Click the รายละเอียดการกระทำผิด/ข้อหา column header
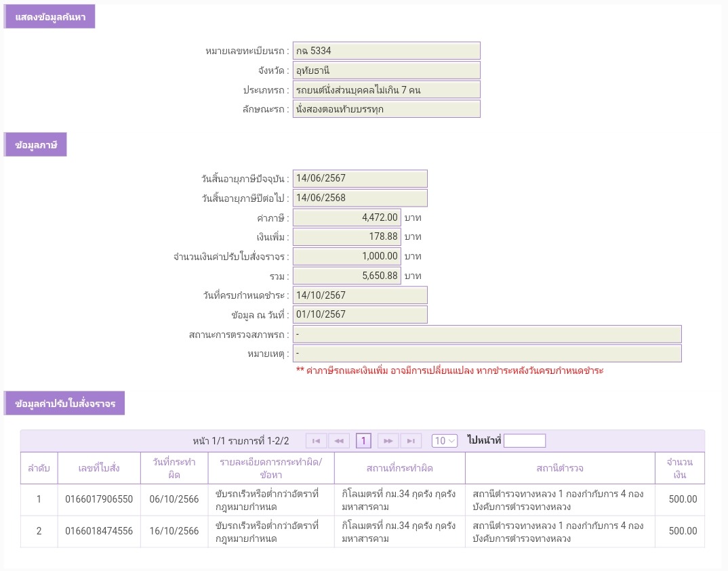This screenshot has height=571, width=728. click(271, 468)
